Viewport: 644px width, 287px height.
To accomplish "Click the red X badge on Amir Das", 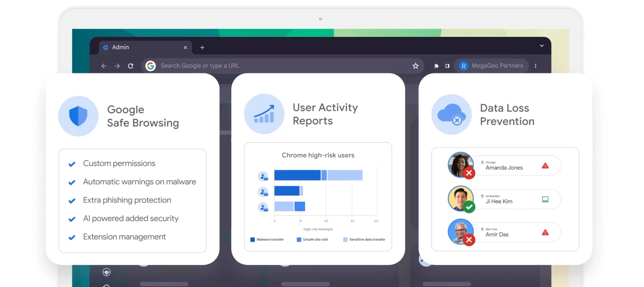I will [469, 240].
